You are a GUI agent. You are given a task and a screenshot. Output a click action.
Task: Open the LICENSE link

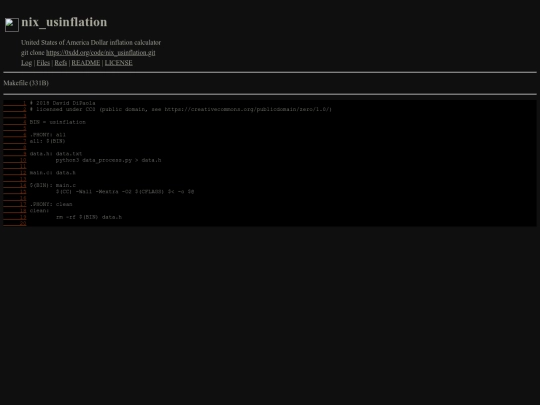click(118, 63)
